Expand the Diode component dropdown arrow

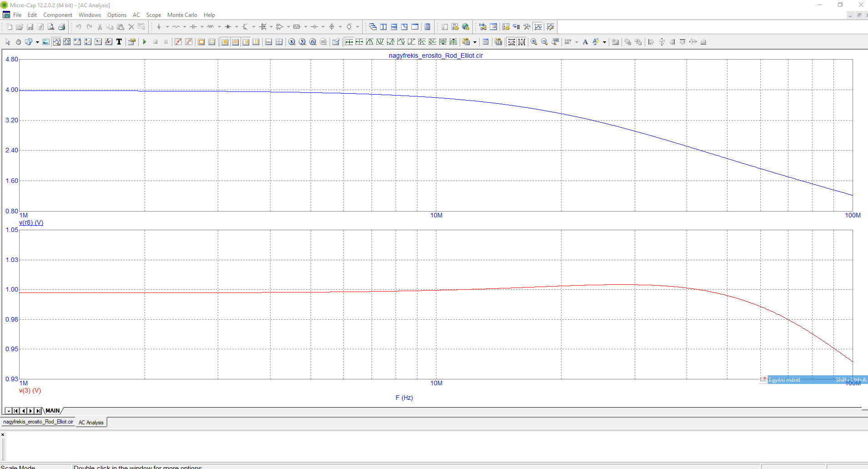[x=236, y=27]
